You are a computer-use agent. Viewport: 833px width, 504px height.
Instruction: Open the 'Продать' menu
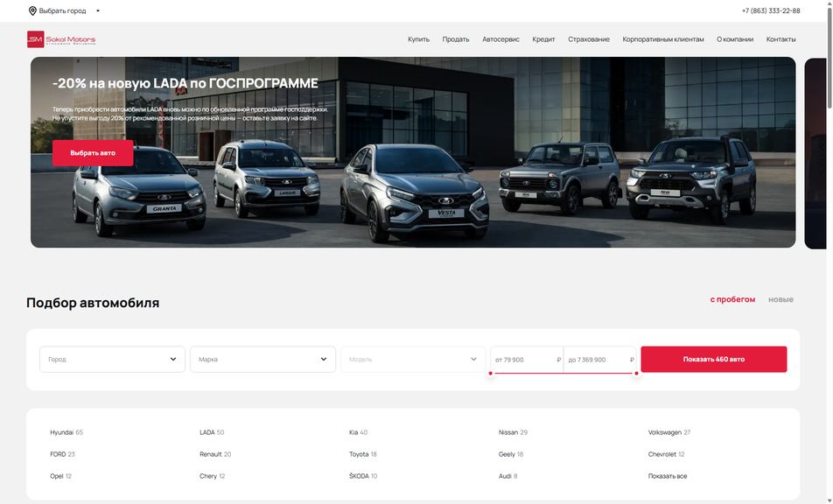pyautogui.click(x=456, y=39)
